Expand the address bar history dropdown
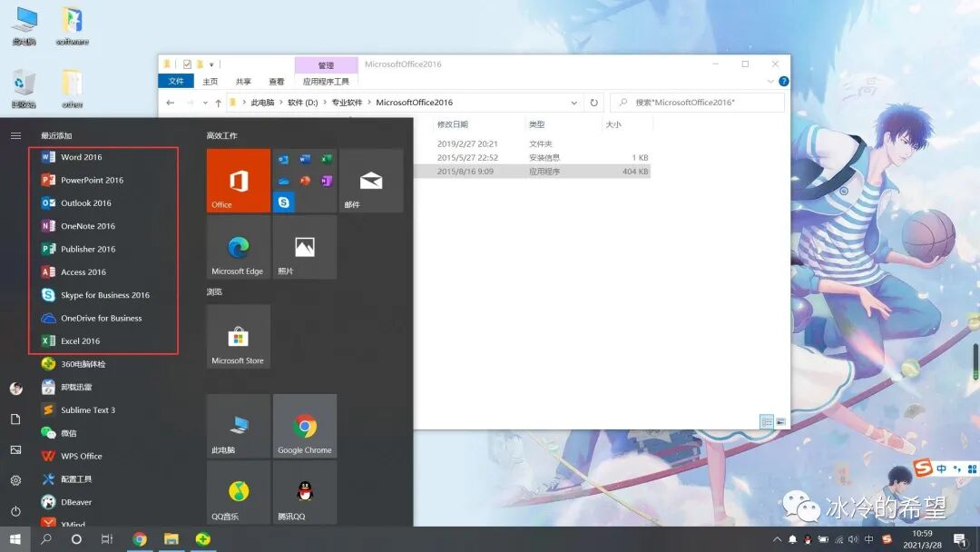The height and width of the screenshot is (552, 980). pos(573,103)
